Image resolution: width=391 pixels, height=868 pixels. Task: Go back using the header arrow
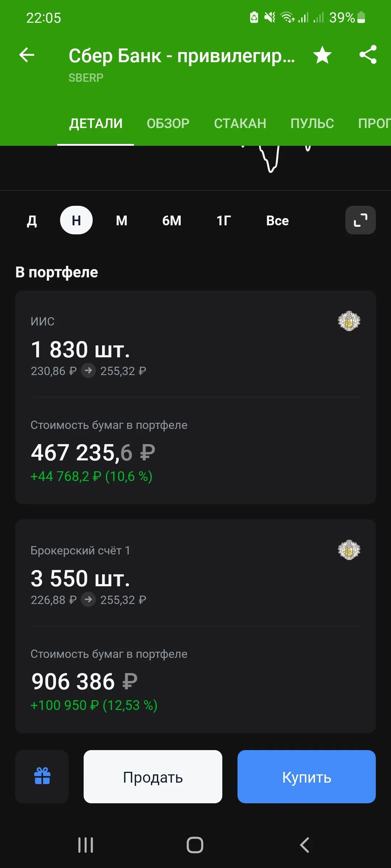27,55
